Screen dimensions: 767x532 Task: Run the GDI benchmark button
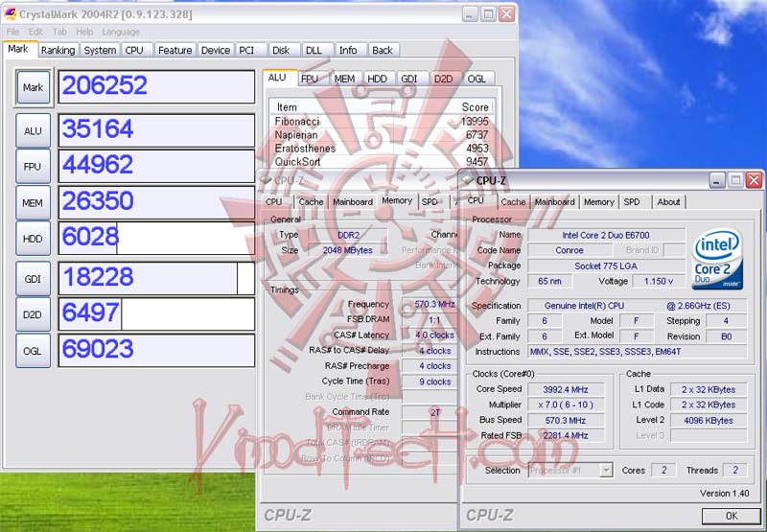coord(33,279)
